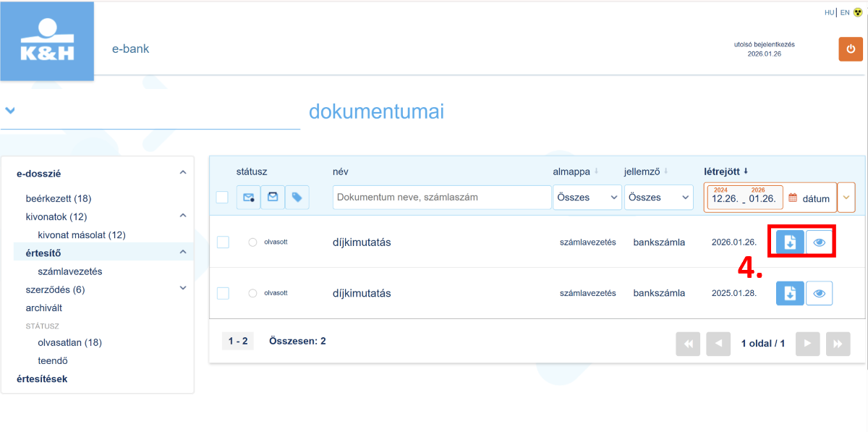Download the 2026.01.26 díjkimutatás document

click(790, 242)
